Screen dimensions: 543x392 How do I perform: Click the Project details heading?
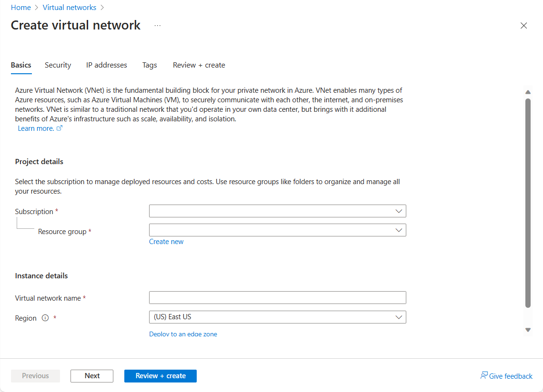click(39, 162)
